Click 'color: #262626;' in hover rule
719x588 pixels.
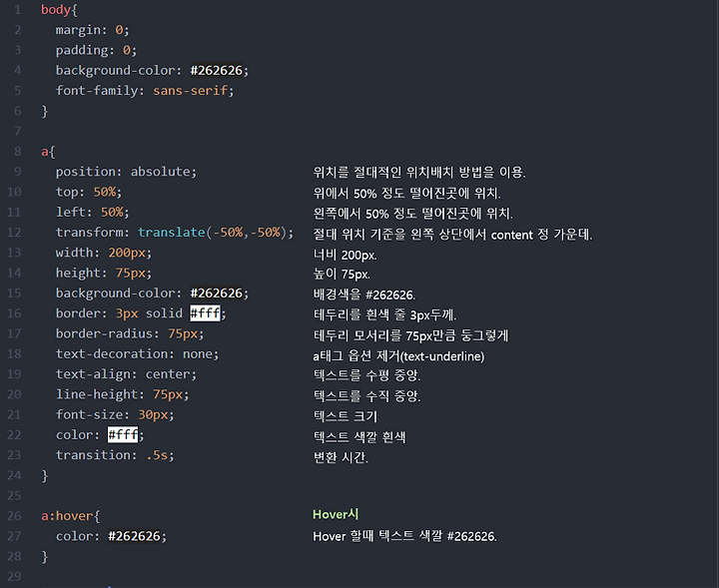(112, 536)
